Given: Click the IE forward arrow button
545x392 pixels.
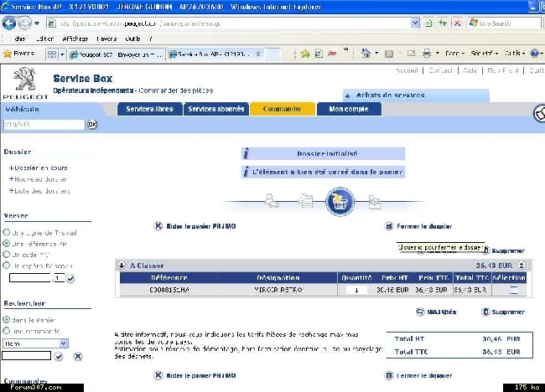Looking at the screenshot, I should pos(24,23).
